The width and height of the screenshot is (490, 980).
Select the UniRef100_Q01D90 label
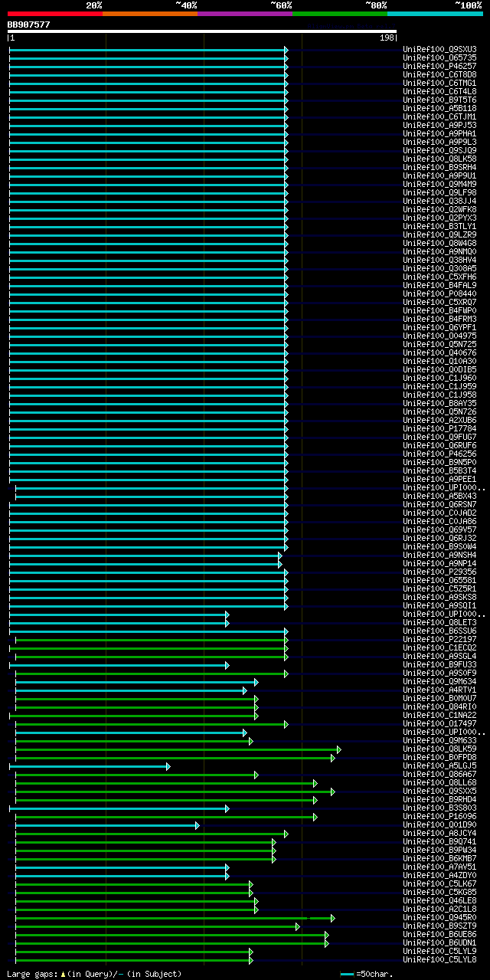click(x=439, y=824)
